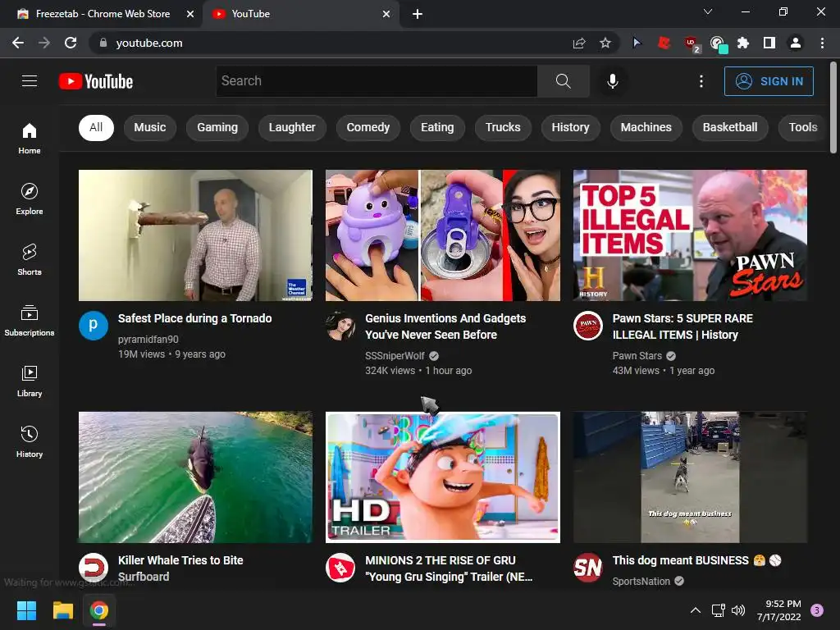Open This dog meant BUSINESS title
Image resolution: width=840 pixels, height=630 pixels.
coord(696,560)
